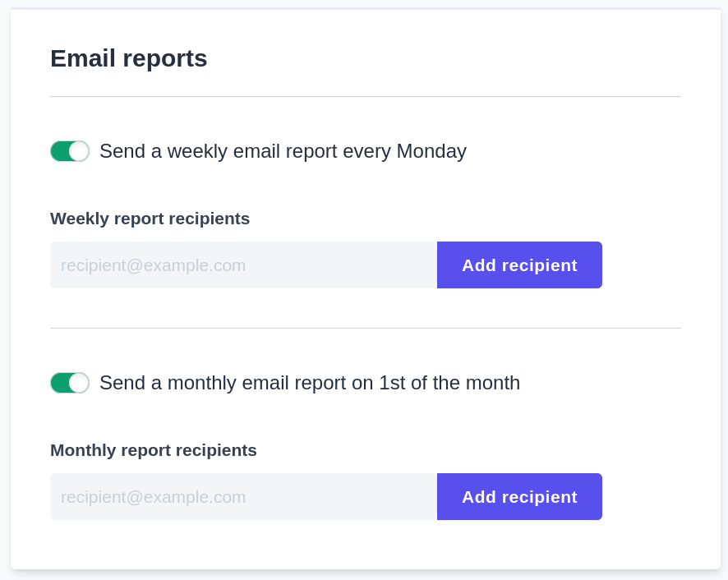This screenshot has width=728, height=580.
Task: Click the divider below the weekly section
Action: coord(366,329)
